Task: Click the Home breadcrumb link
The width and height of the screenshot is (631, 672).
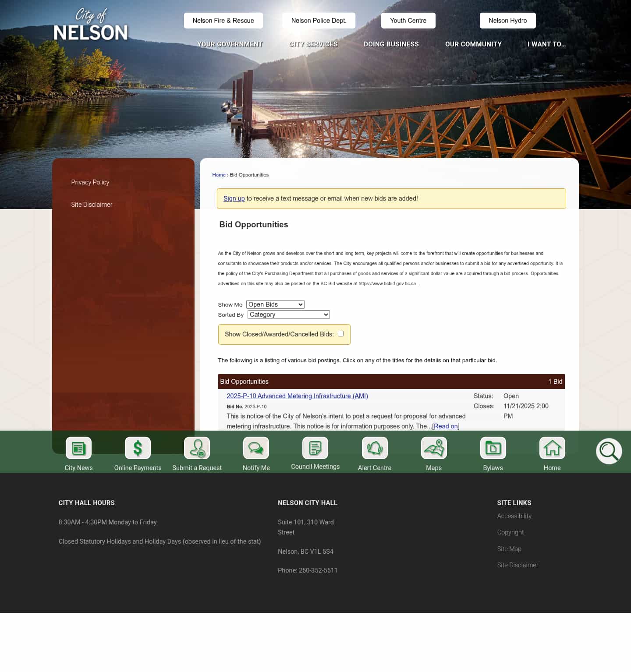Action: coord(219,175)
